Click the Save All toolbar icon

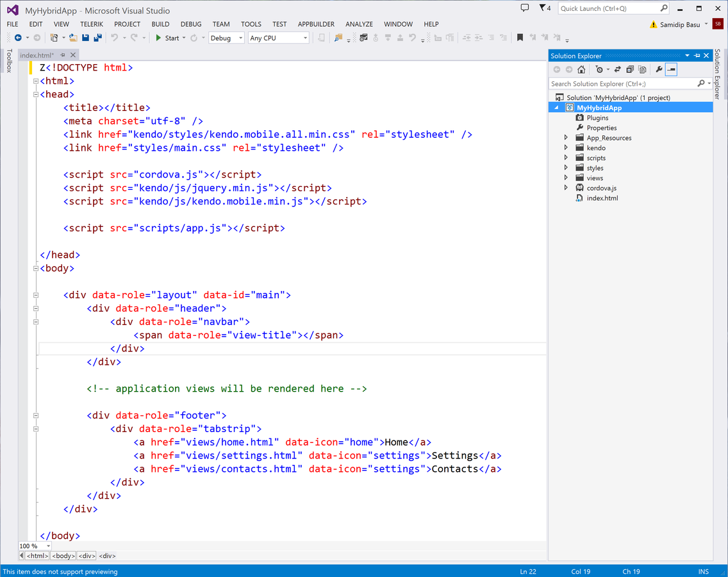[98, 38]
